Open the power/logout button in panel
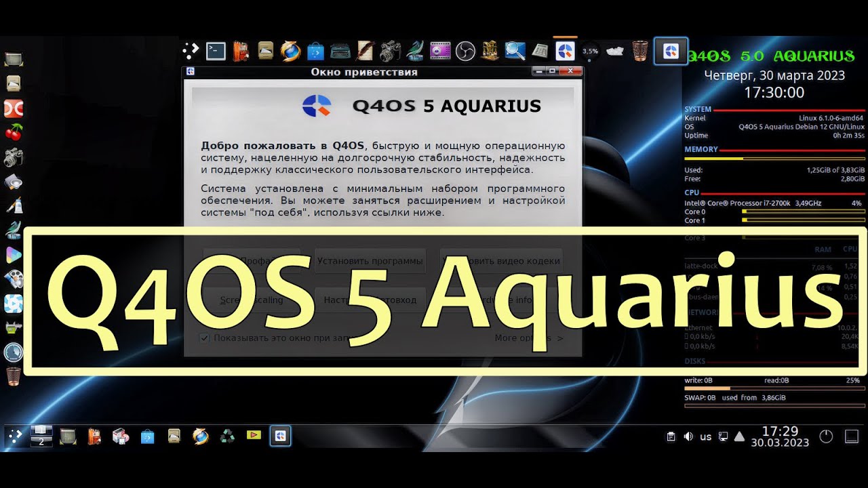The height and width of the screenshot is (488, 868). [826, 436]
